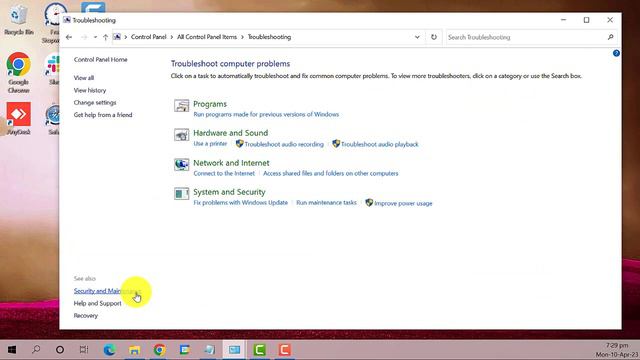Open Recycle Bin on desktop

click(18, 20)
